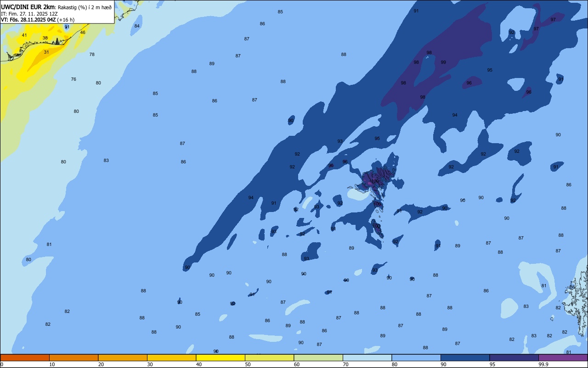Pick the 60–70 pale green legend swatch
The image size is (588, 368).
pos(318,357)
